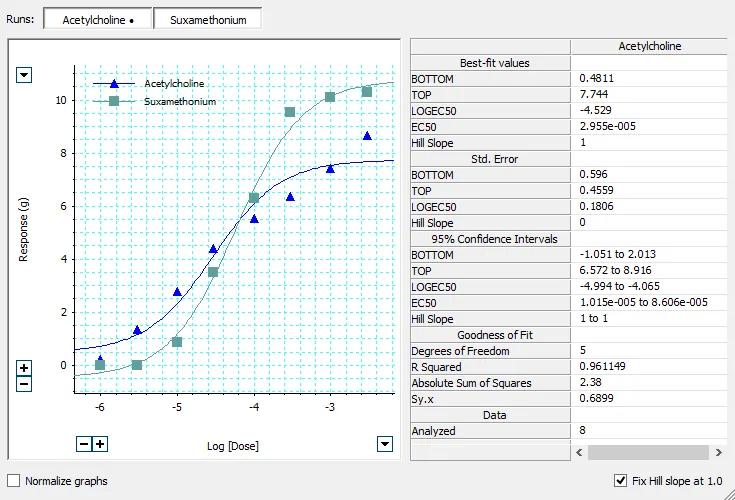Click Suxamethonium square marker in graph legend
This screenshot has height=500, width=735.
pos(114,101)
